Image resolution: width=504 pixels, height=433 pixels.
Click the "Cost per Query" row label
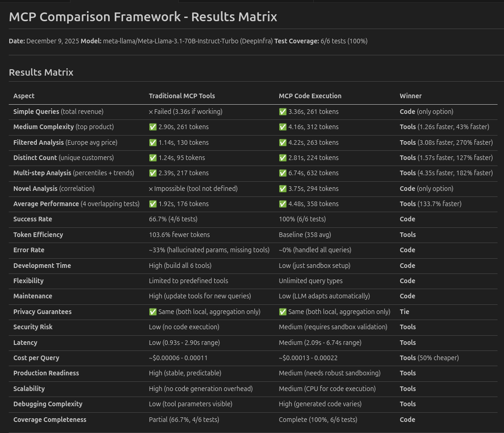point(36,358)
